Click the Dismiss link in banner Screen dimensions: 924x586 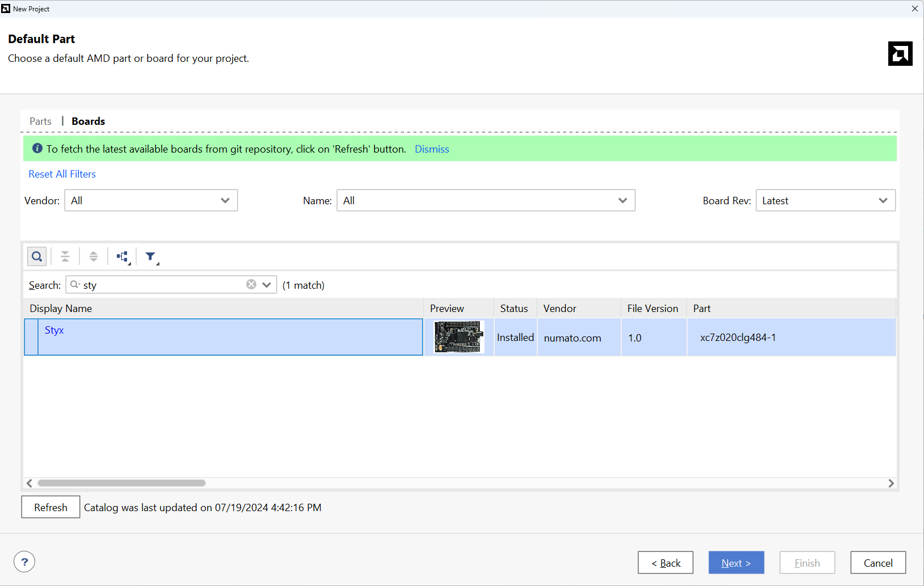click(x=432, y=149)
